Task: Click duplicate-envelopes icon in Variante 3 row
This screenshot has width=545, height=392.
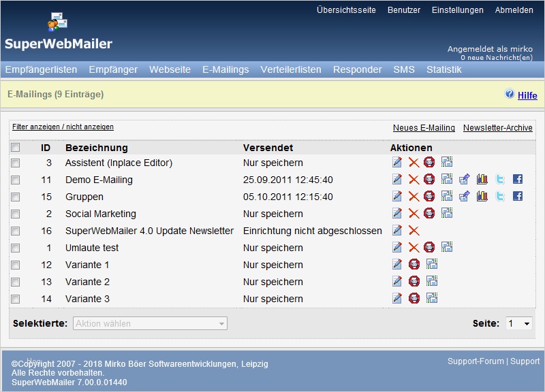Action: [x=432, y=298]
